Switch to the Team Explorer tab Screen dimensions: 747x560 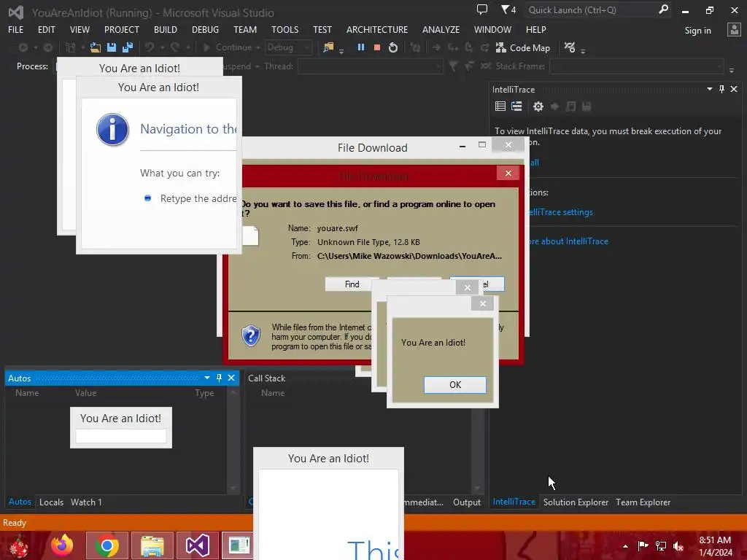click(643, 502)
